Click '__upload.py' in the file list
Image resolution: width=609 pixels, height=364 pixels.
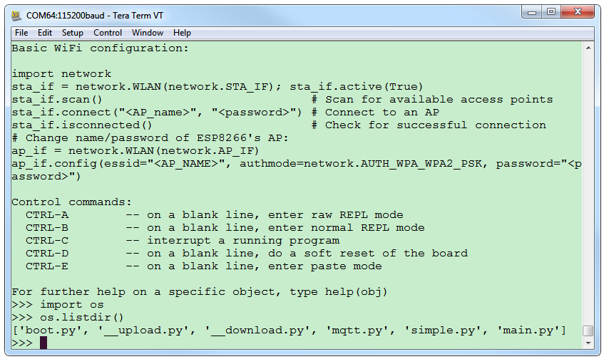click(x=147, y=331)
